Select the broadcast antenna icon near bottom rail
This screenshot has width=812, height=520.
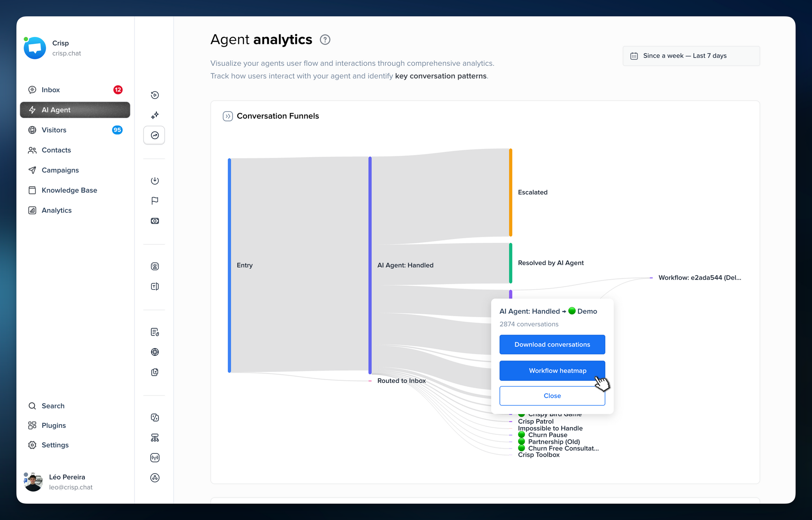click(154, 457)
